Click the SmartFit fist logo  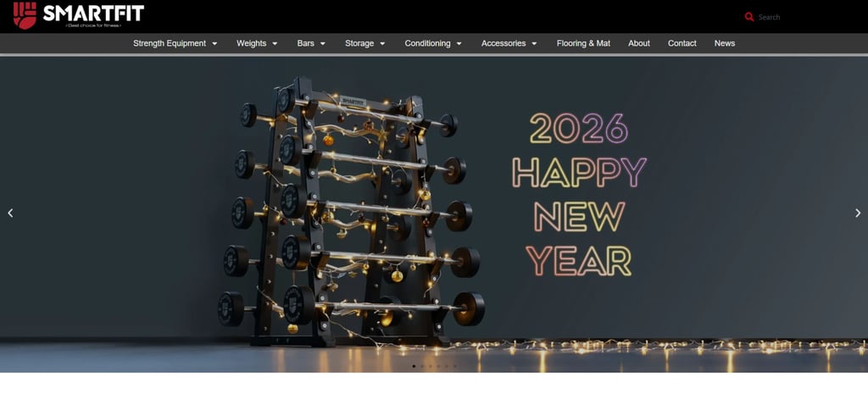(x=25, y=15)
